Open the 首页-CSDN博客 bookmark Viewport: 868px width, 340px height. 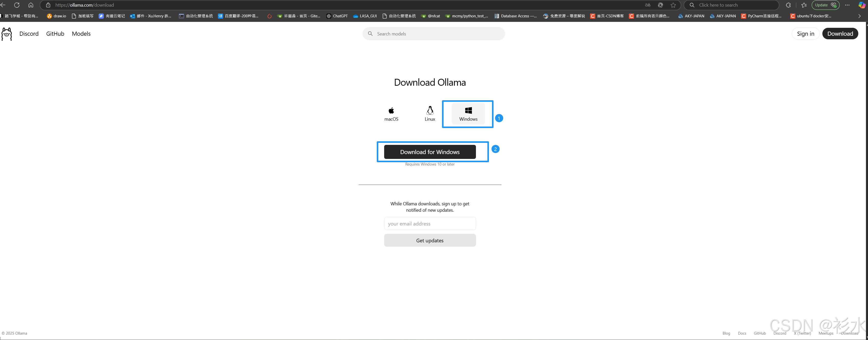point(607,16)
